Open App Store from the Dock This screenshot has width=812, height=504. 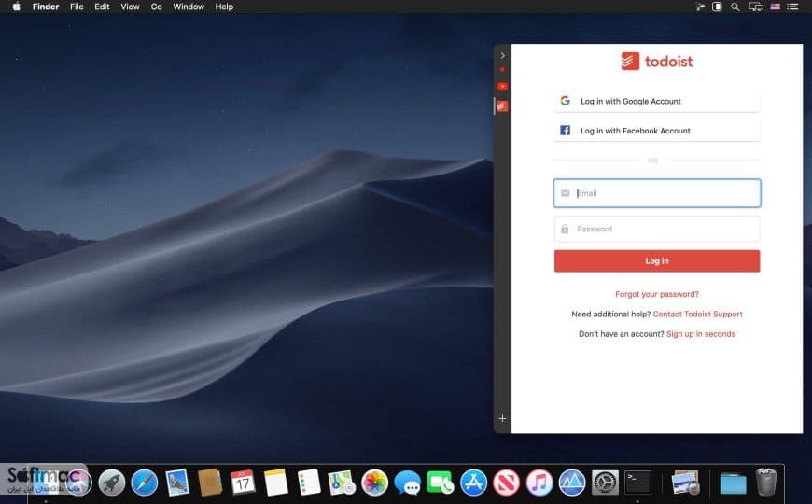473,483
